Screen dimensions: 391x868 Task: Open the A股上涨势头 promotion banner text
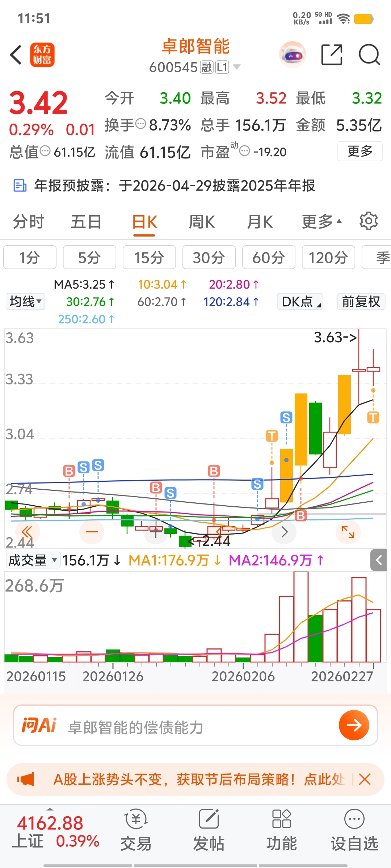click(x=198, y=779)
